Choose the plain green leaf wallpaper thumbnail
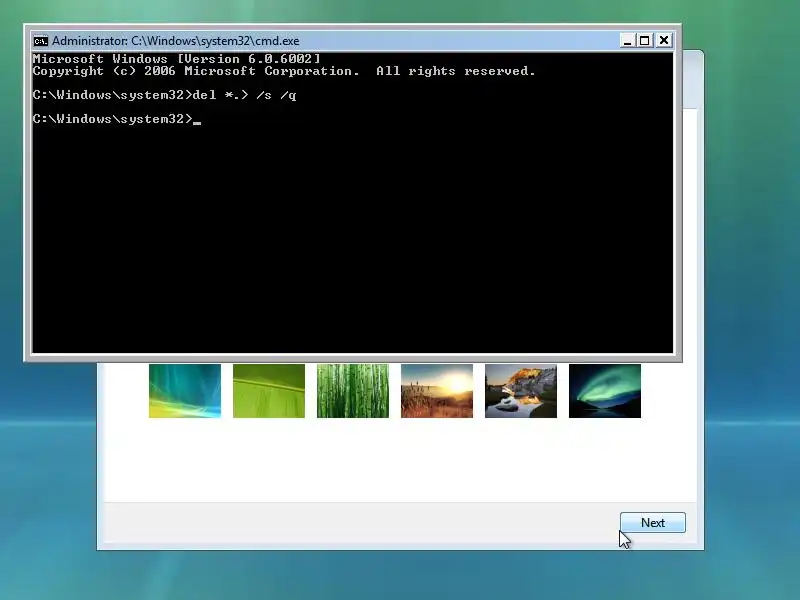 pyautogui.click(x=269, y=391)
